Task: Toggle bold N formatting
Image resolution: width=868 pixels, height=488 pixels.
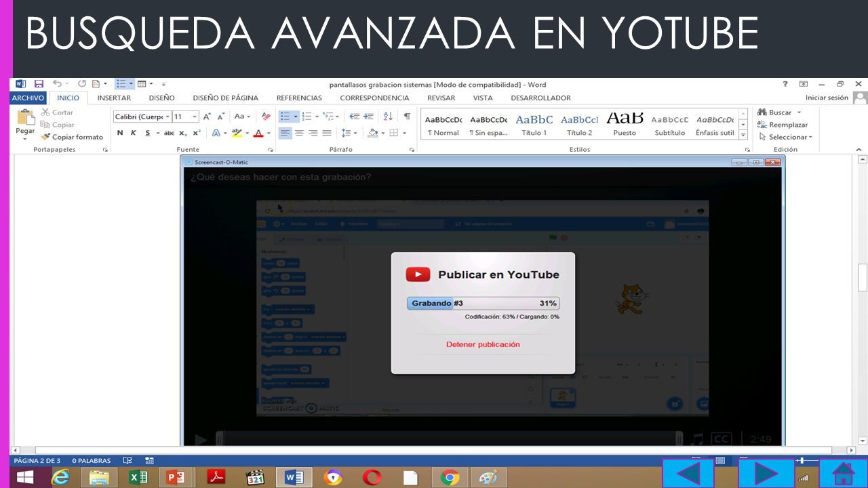Action: coord(120,133)
